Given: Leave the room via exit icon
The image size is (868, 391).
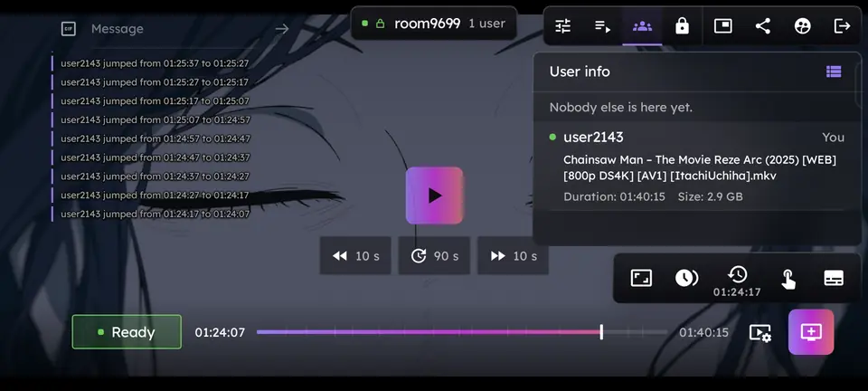Looking at the screenshot, I should [x=842, y=26].
